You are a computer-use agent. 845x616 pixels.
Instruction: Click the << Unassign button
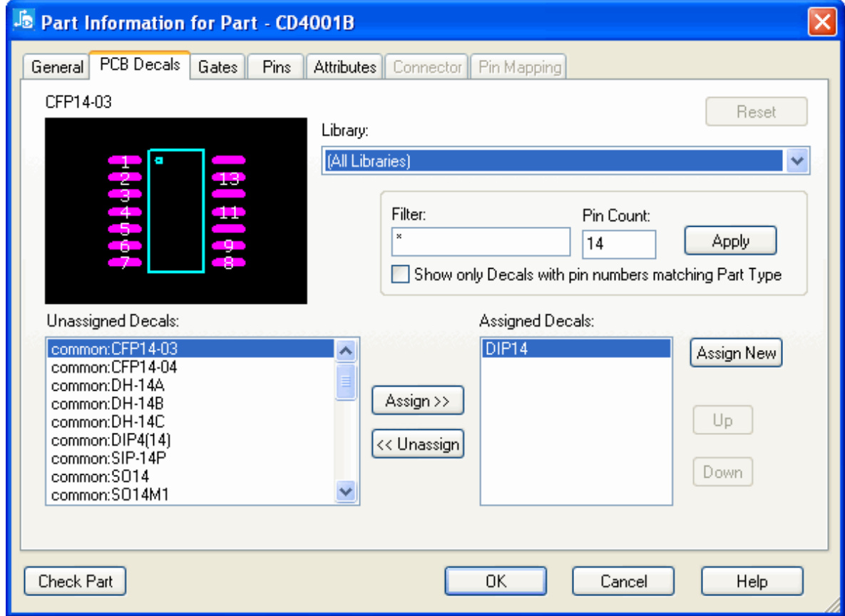click(417, 444)
